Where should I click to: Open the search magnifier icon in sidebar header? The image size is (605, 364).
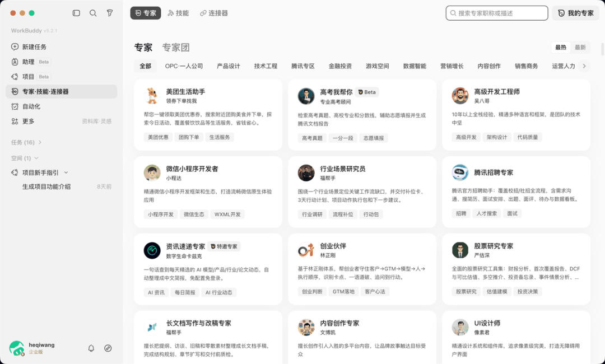(93, 13)
